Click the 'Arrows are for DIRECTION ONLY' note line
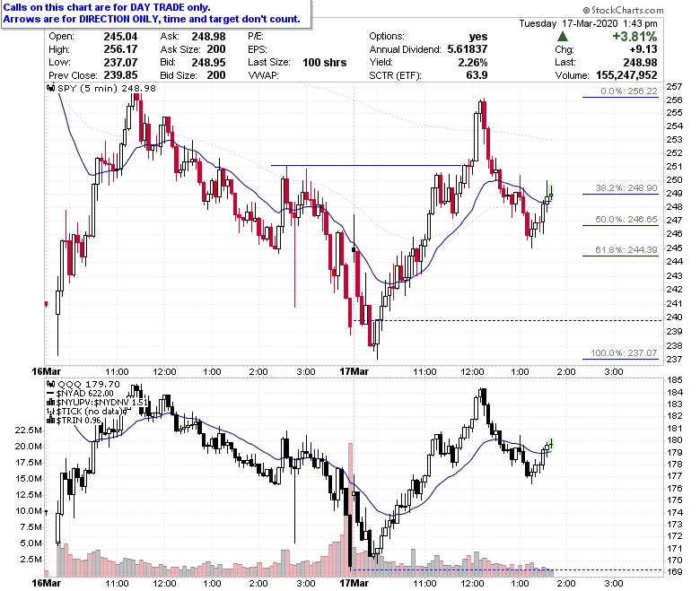Image resolution: width=700 pixels, height=591 pixels. [x=152, y=19]
